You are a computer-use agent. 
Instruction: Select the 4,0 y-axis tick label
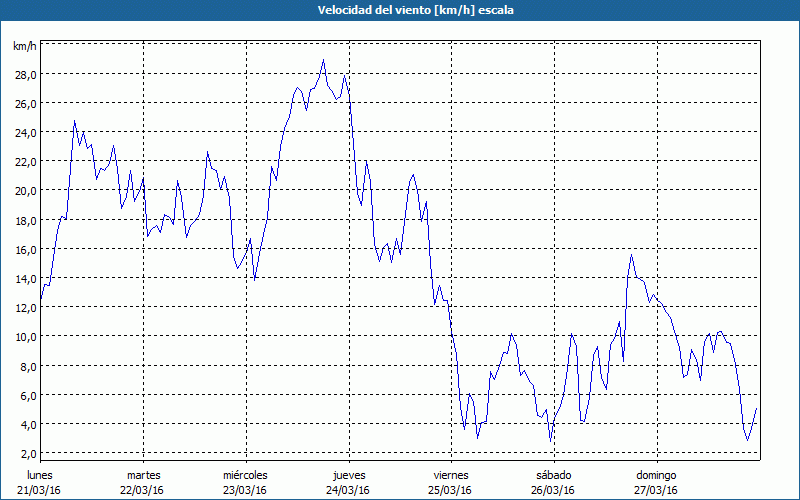tap(27, 424)
